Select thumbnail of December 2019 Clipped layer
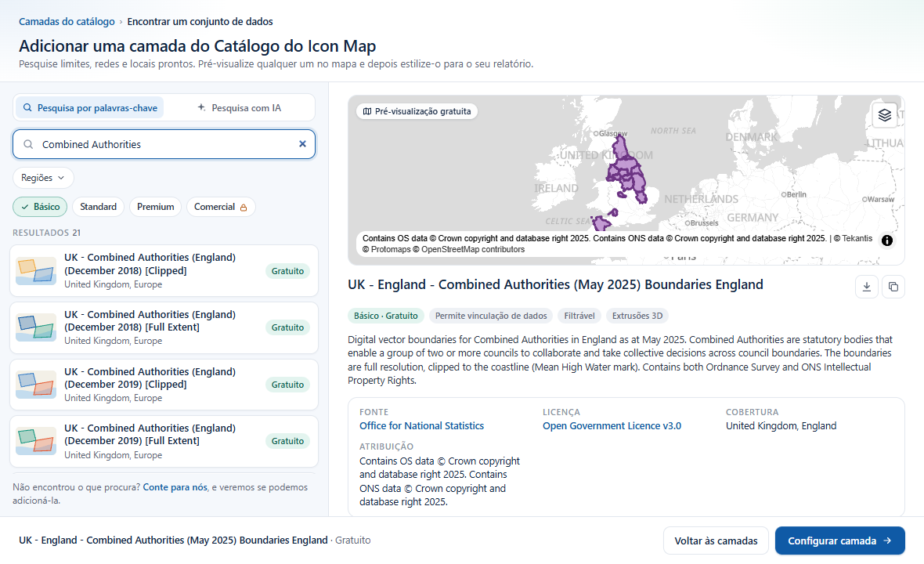The image size is (924, 564). 36,385
